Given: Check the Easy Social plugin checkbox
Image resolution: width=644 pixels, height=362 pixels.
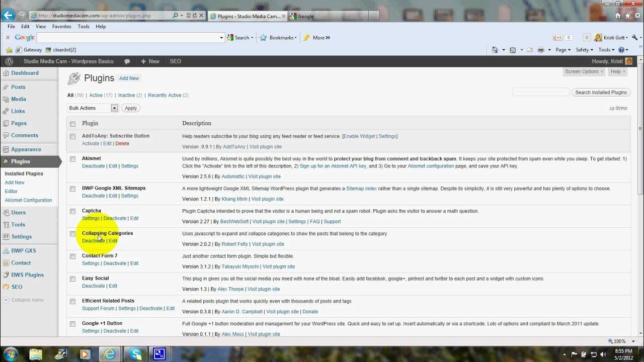Looking at the screenshot, I should pos(72,279).
